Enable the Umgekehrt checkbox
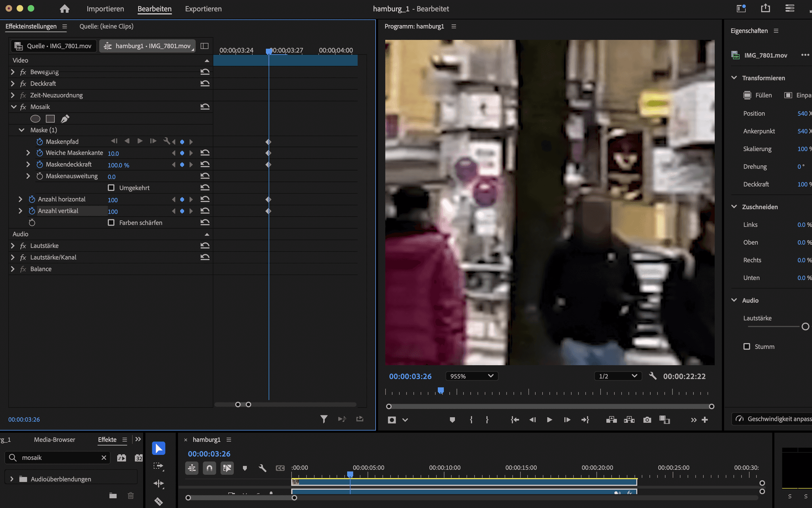Image resolution: width=812 pixels, height=508 pixels. pos(111,188)
